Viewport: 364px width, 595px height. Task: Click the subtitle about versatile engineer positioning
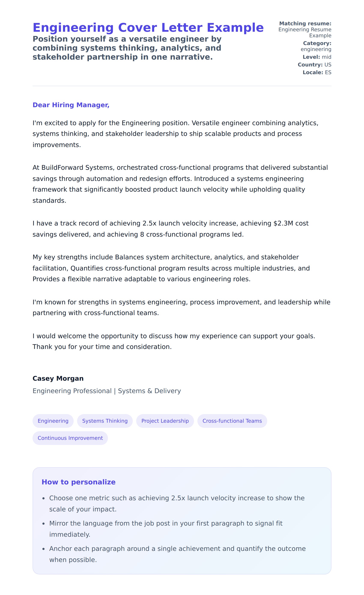127,48
